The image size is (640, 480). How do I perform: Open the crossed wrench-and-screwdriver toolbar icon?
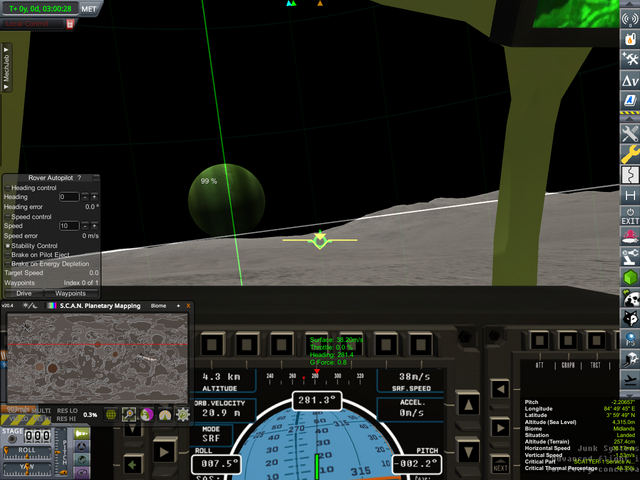coord(630,133)
